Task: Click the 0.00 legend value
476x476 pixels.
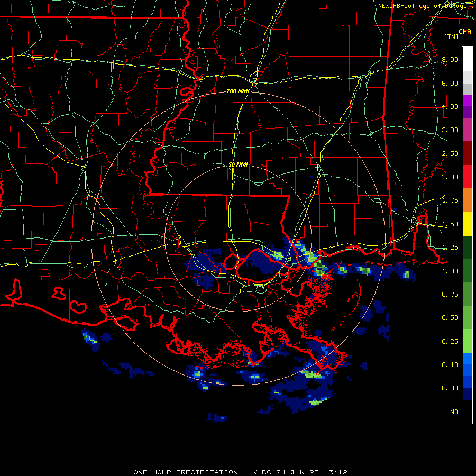Action: (450, 388)
